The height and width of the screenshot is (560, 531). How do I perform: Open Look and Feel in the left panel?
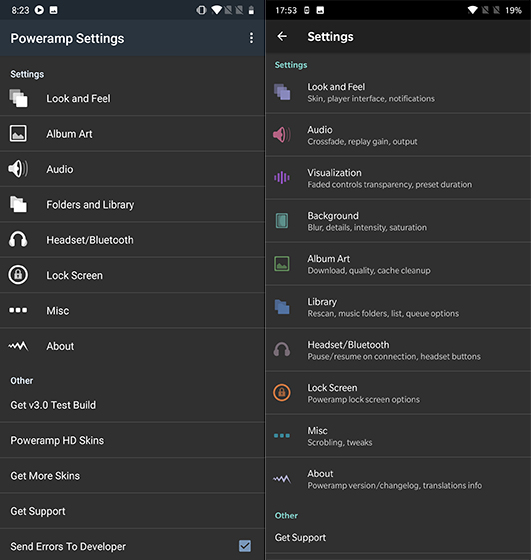pos(132,98)
